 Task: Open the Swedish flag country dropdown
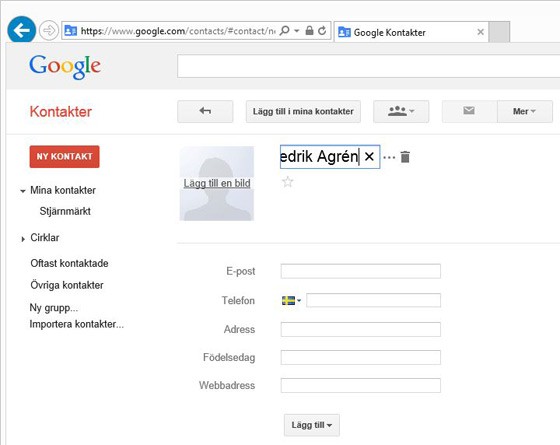coord(291,300)
